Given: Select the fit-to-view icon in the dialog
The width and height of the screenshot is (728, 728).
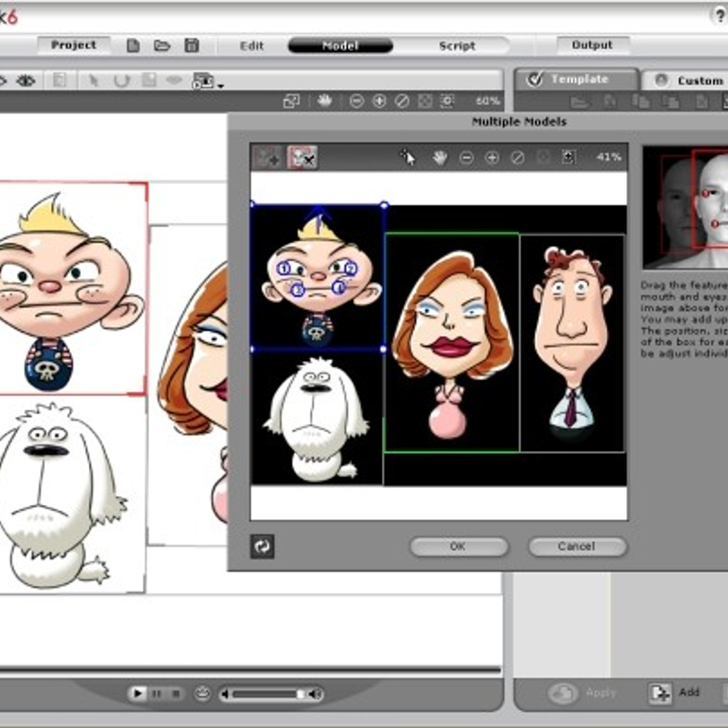Looking at the screenshot, I should point(568,158).
